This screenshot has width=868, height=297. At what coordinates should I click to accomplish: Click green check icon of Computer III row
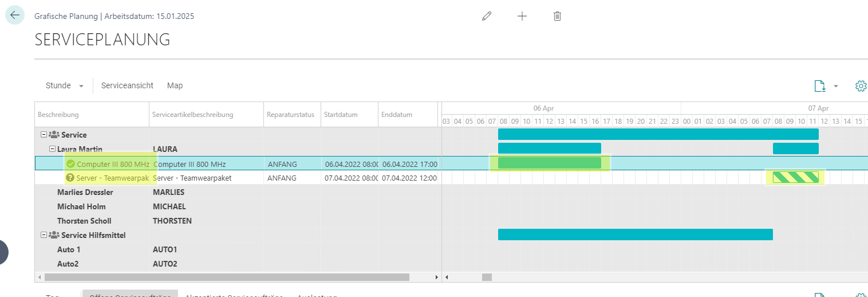[71, 163]
